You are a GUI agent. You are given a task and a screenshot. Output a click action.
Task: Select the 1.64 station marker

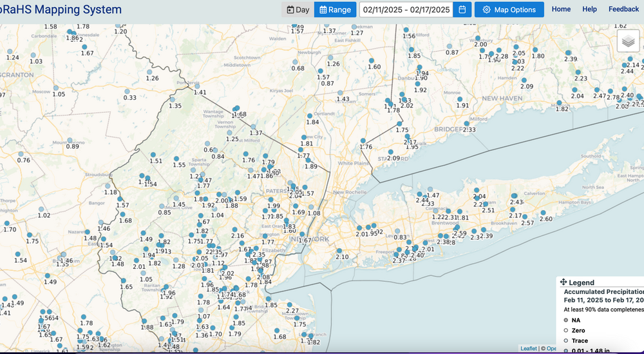point(220,301)
